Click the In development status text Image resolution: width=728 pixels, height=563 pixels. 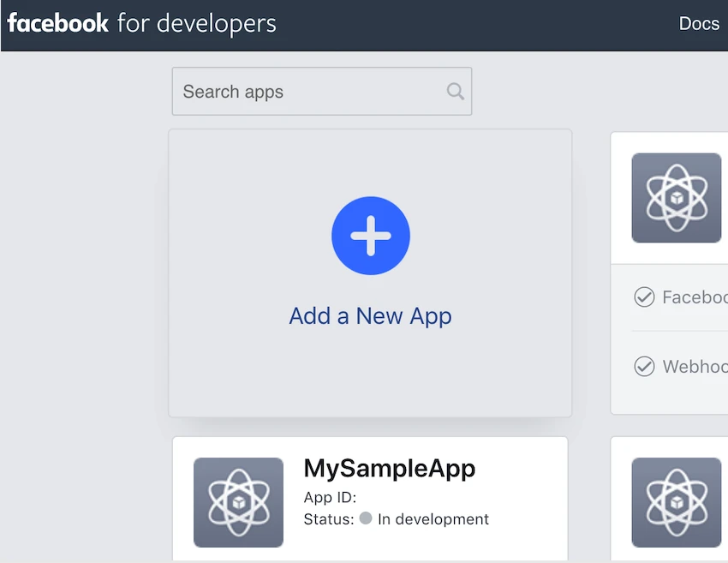(x=433, y=519)
